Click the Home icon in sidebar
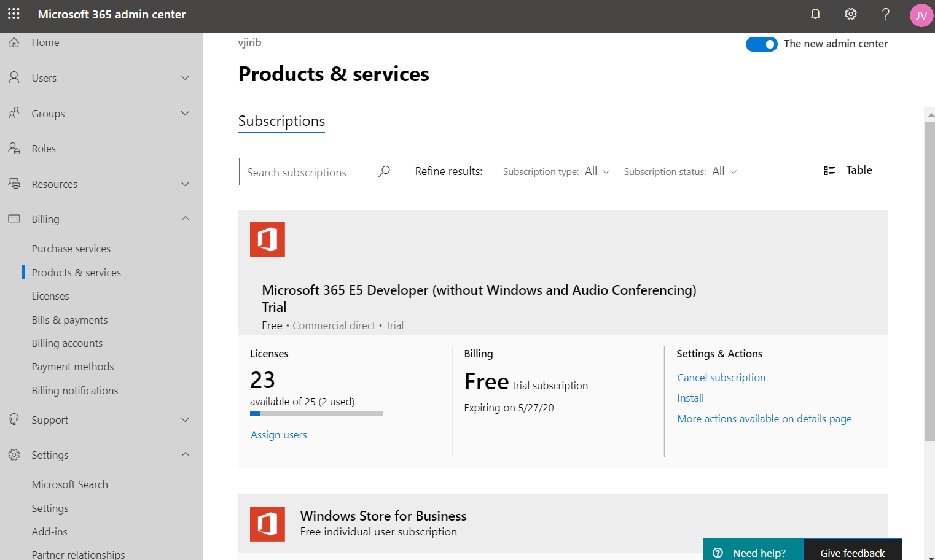Viewport: 935px width, 560px height. coord(14,42)
